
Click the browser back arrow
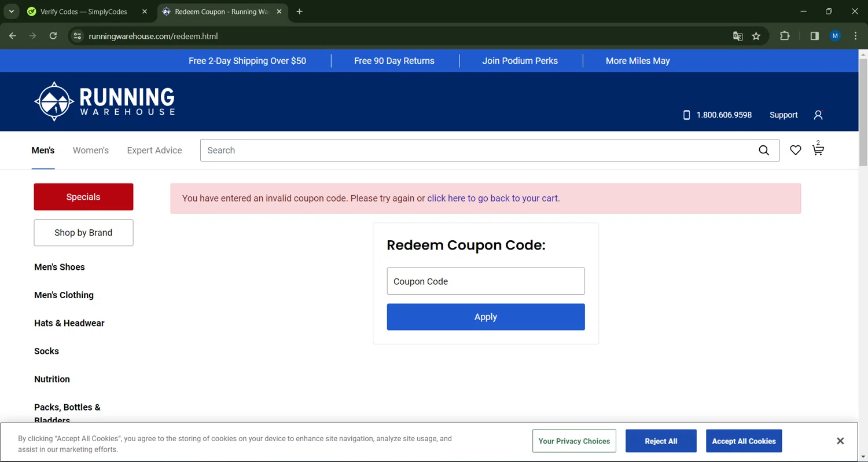coord(13,36)
